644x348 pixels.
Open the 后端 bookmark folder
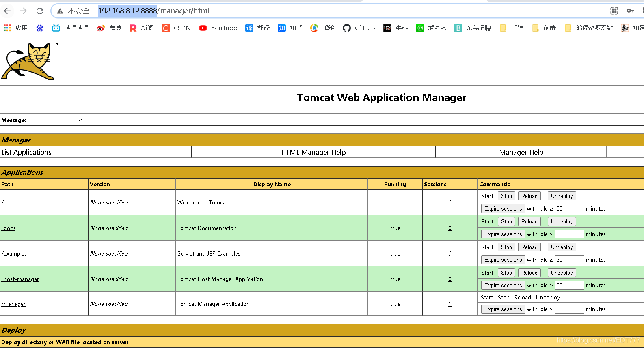click(511, 28)
